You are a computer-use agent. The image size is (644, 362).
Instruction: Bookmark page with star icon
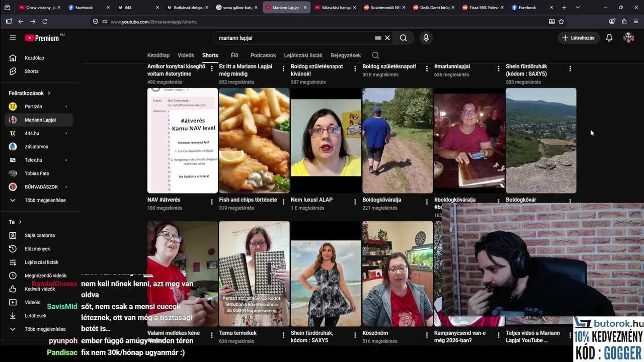(x=561, y=22)
